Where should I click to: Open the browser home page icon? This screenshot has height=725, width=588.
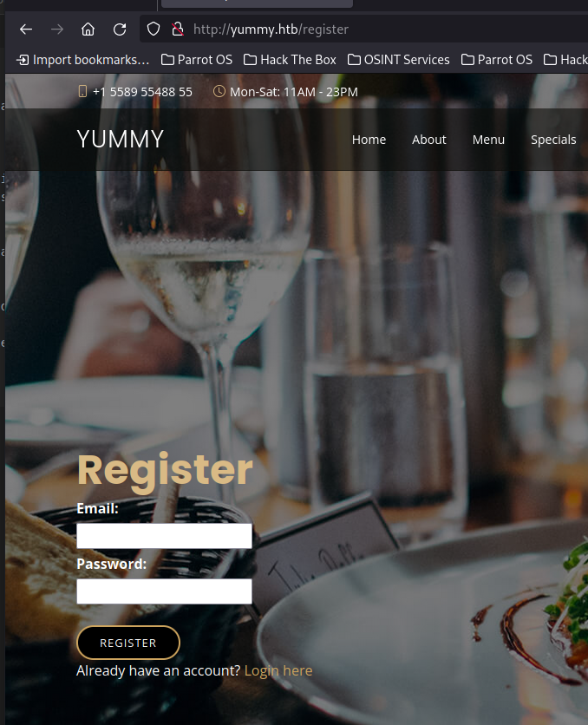(88, 29)
